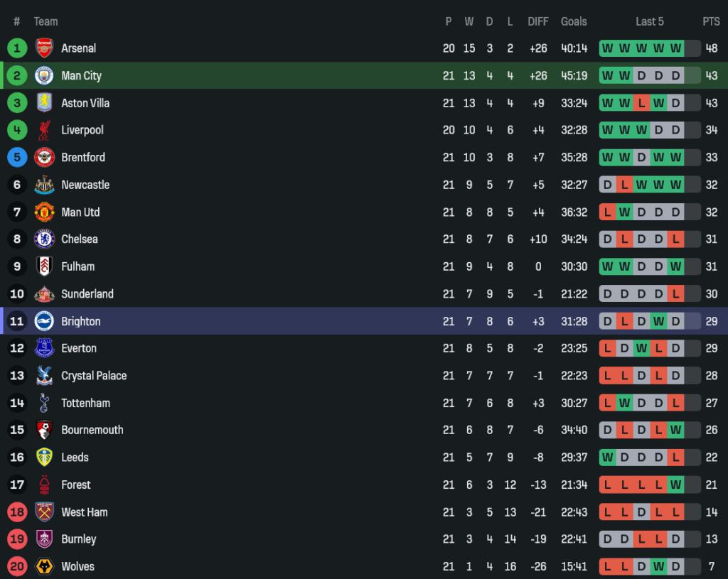Click the Man City club crest
Screen dimensions: 728x579
pos(44,75)
